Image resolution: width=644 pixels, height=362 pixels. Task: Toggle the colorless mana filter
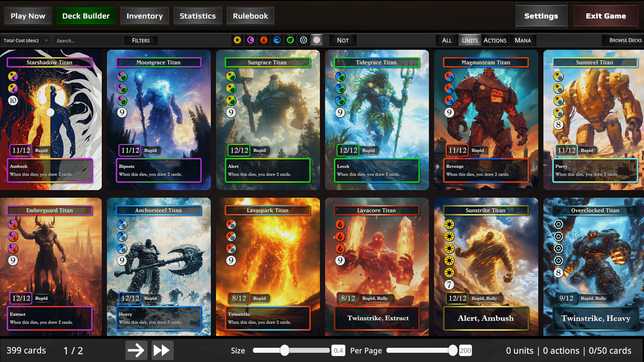point(317,40)
